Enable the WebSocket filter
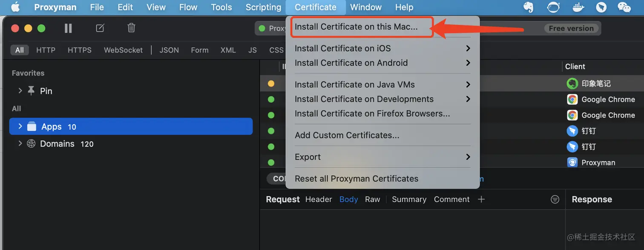The width and height of the screenshot is (644, 250). [123, 50]
